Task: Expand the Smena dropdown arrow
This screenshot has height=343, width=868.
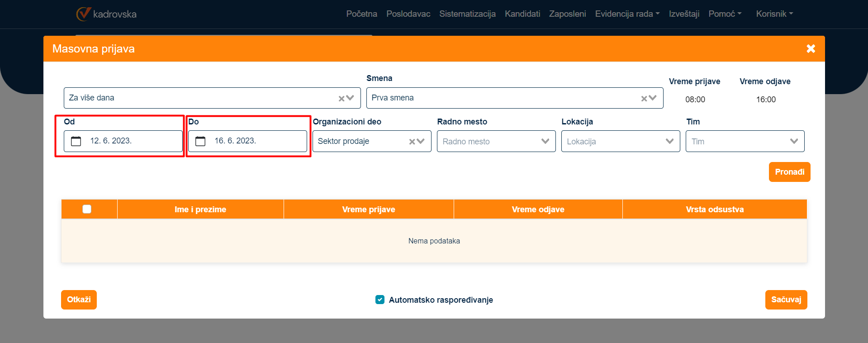Action: pos(653,98)
